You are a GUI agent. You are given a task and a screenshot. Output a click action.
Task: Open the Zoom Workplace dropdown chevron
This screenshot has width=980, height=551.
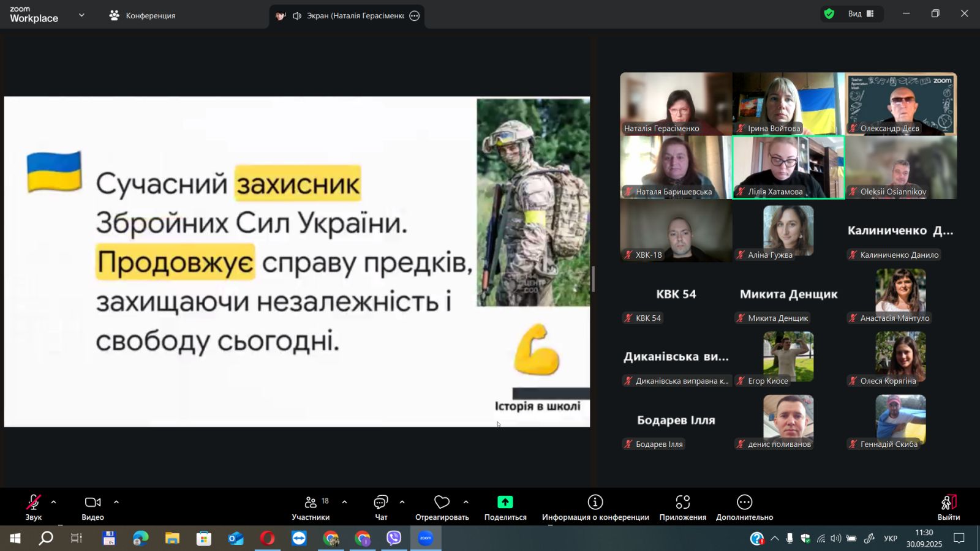point(81,15)
